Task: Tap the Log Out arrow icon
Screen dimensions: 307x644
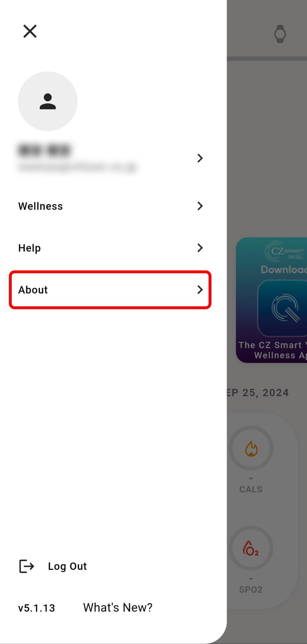Action: (27, 566)
